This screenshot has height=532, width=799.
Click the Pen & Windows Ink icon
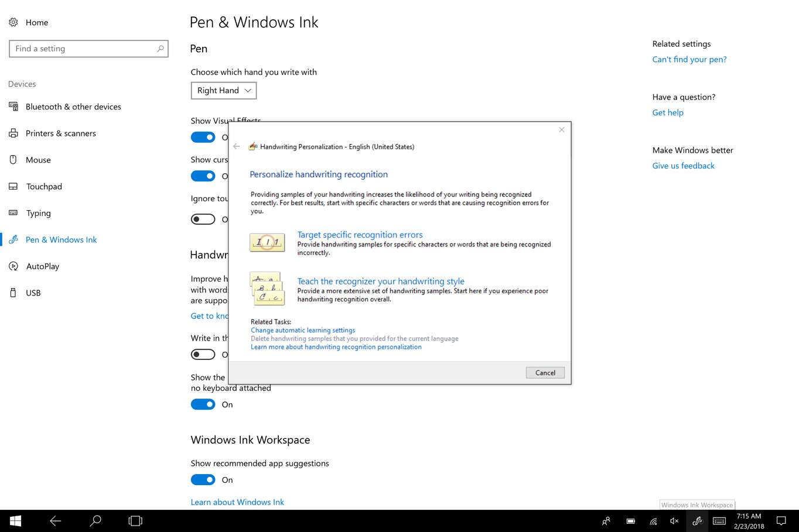pos(13,240)
